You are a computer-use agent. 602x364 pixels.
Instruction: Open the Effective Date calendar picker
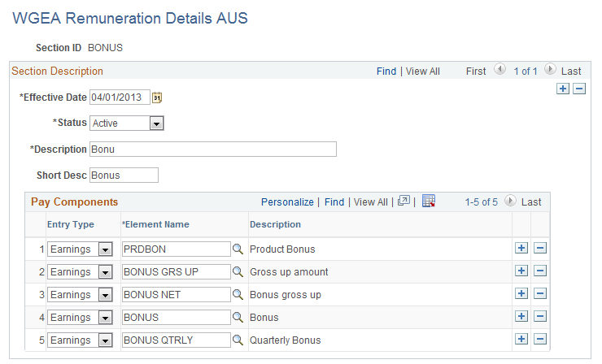point(157,97)
